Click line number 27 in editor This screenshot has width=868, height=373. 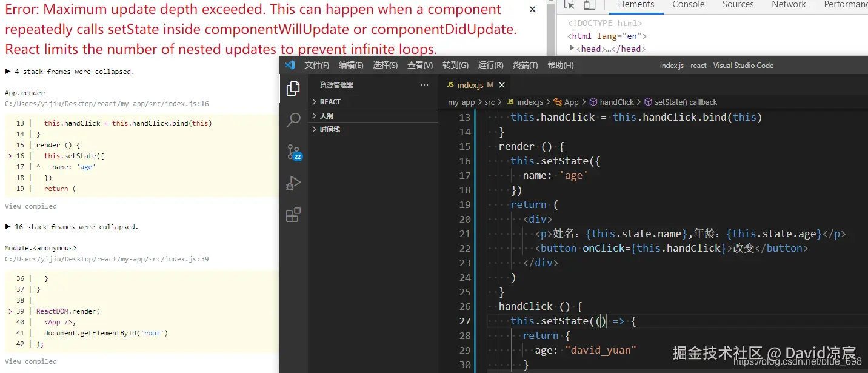pyautogui.click(x=464, y=321)
